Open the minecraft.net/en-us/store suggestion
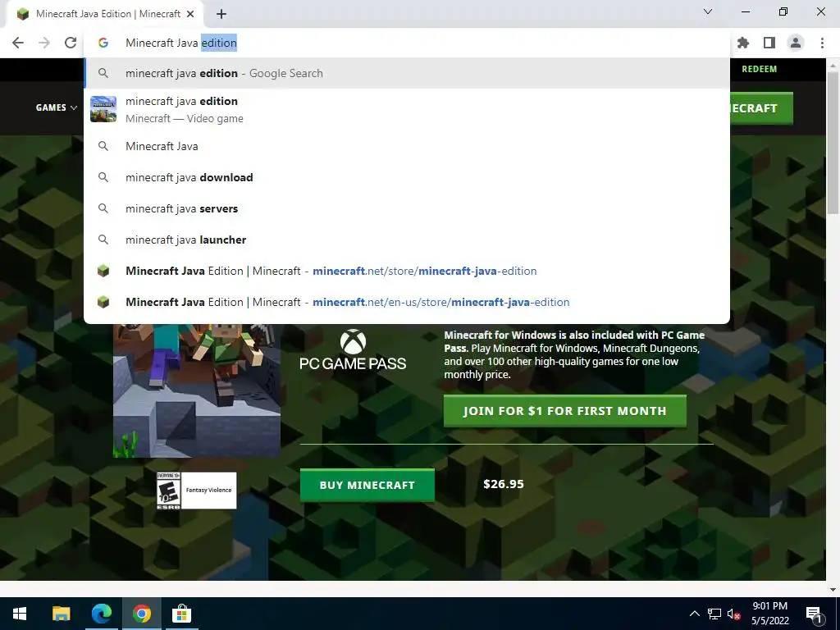Viewport: 840px width, 630px height. pos(407,302)
